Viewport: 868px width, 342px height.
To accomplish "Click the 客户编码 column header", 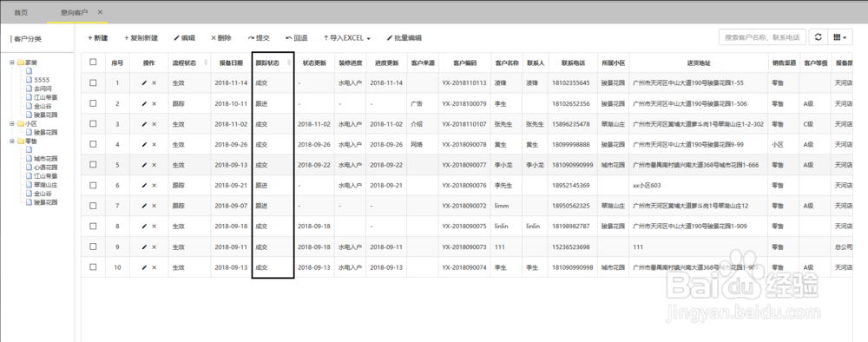I will [464, 63].
